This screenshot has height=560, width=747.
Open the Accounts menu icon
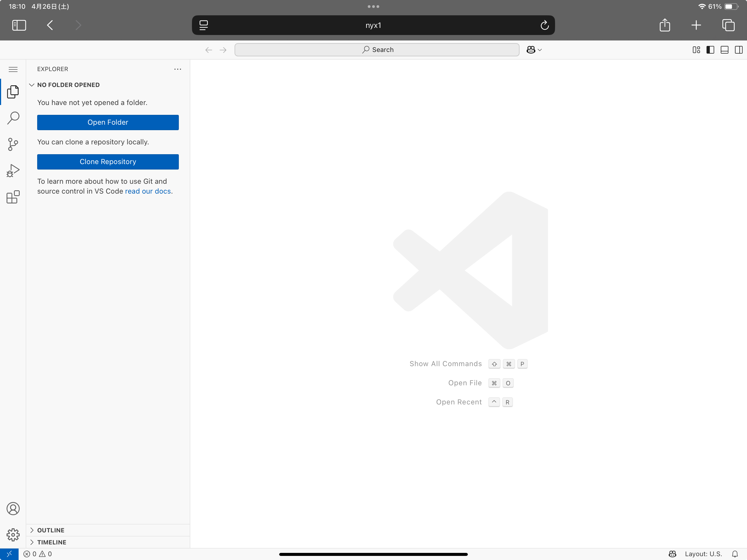[x=13, y=509]
